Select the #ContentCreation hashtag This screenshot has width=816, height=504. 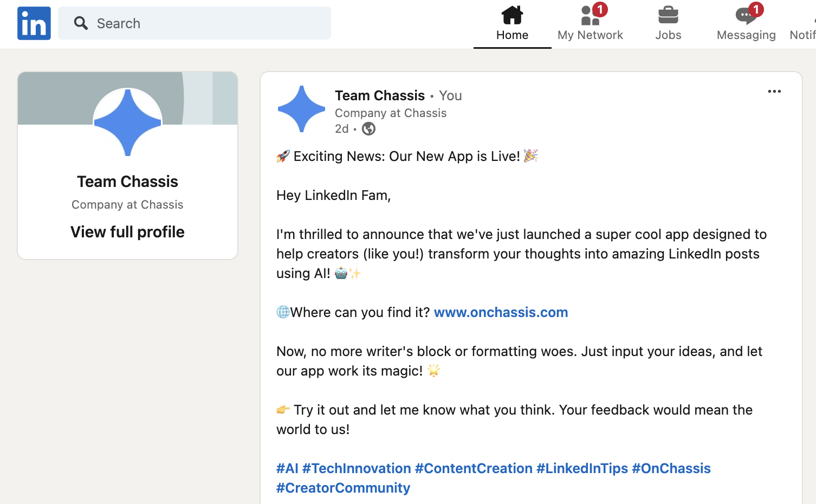(474, 468)
